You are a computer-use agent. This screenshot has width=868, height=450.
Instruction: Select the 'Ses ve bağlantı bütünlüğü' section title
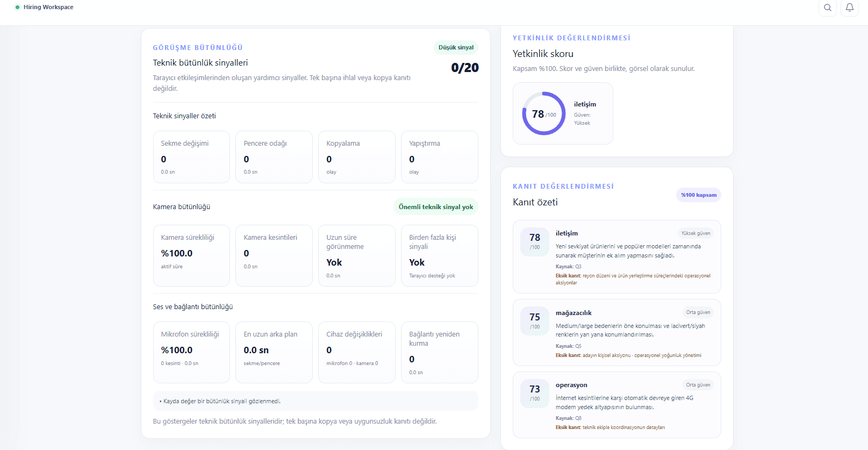coord(193,307)
